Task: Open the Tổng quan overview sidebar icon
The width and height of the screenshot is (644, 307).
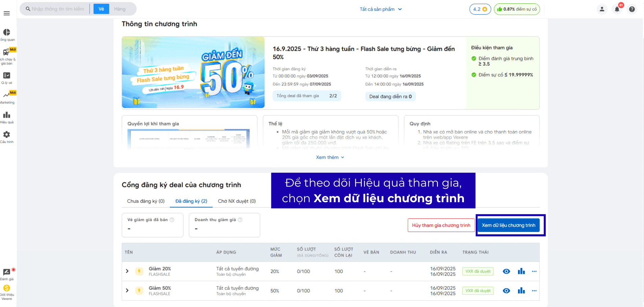Action: click(7, 32)
